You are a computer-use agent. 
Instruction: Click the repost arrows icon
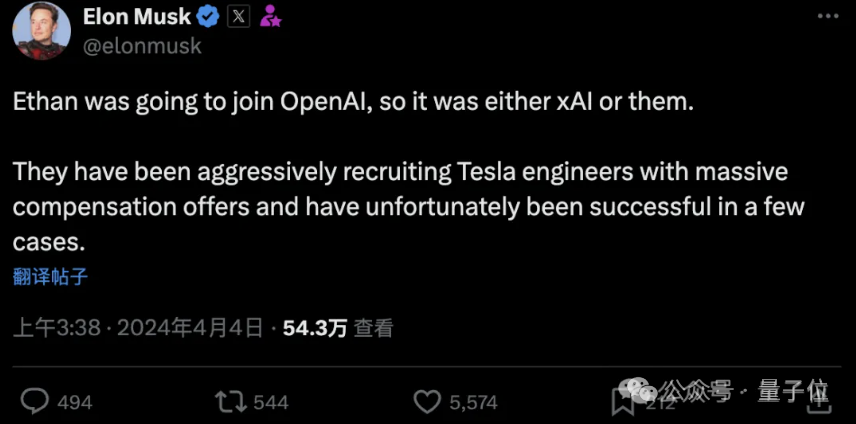click(231, 403)
